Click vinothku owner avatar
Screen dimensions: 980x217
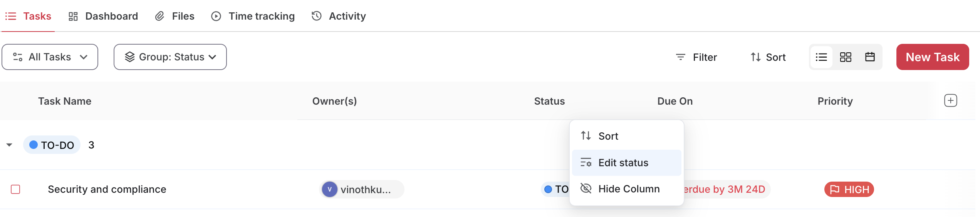click(x=330, y=189)
